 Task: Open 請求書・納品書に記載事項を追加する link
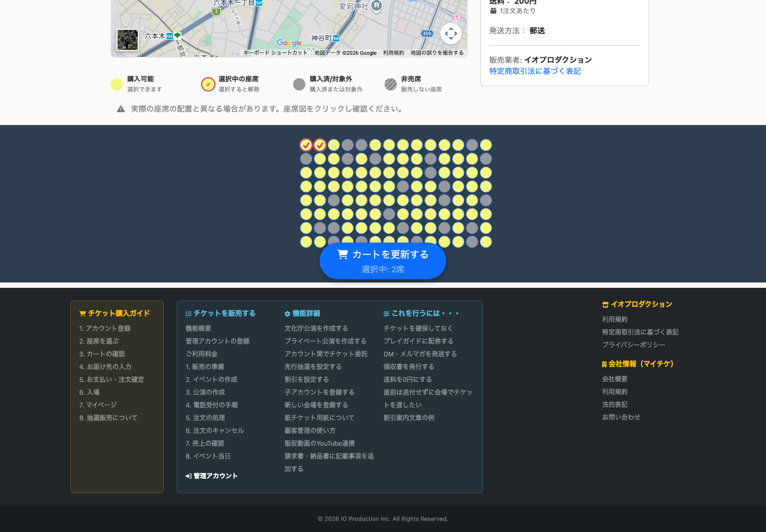[329, 463]
